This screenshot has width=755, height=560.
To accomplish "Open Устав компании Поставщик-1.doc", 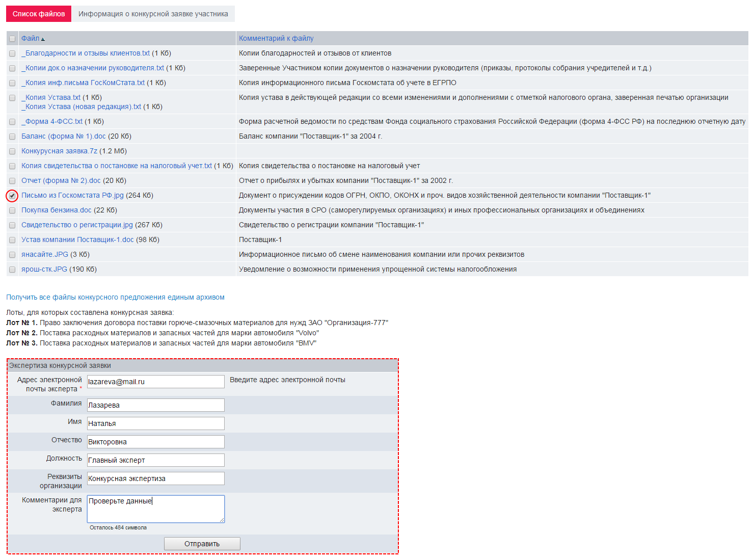I will (x=77, y=239).
